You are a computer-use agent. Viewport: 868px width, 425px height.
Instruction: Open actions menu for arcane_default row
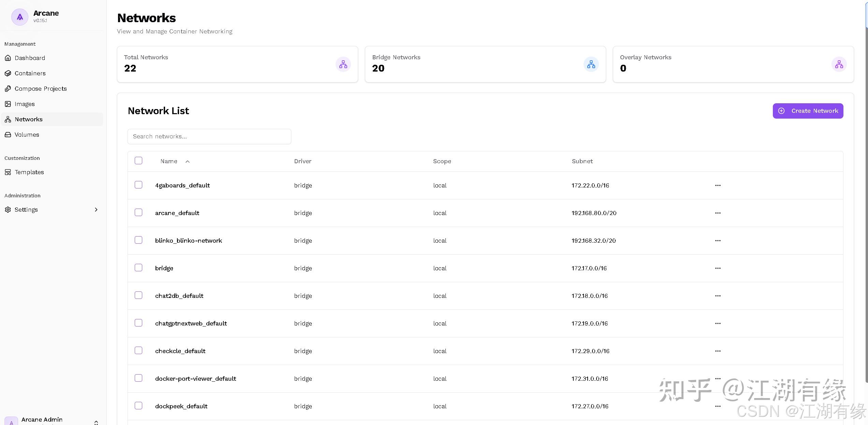click(x=718, y=213)
